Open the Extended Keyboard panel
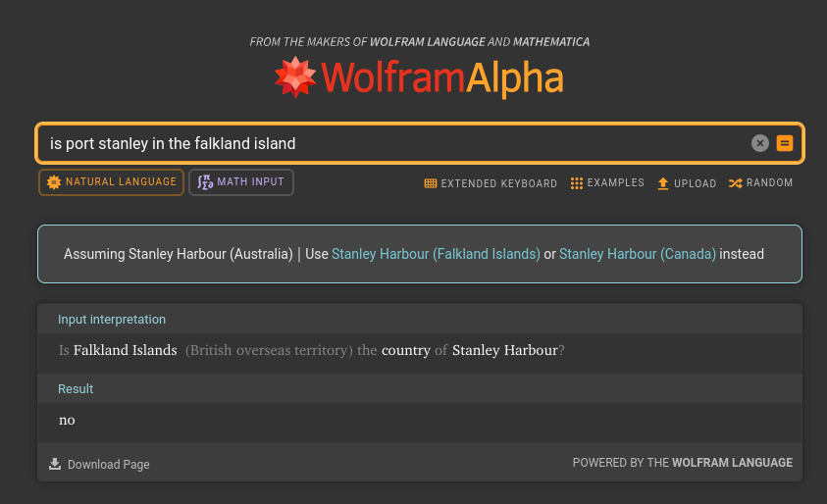 (498, 183)
